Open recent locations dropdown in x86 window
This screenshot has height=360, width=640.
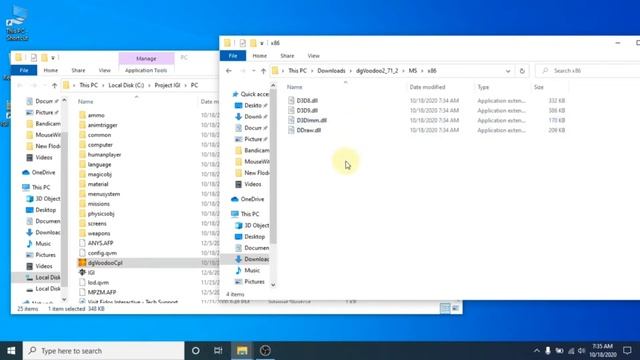[x=253, y=71]
